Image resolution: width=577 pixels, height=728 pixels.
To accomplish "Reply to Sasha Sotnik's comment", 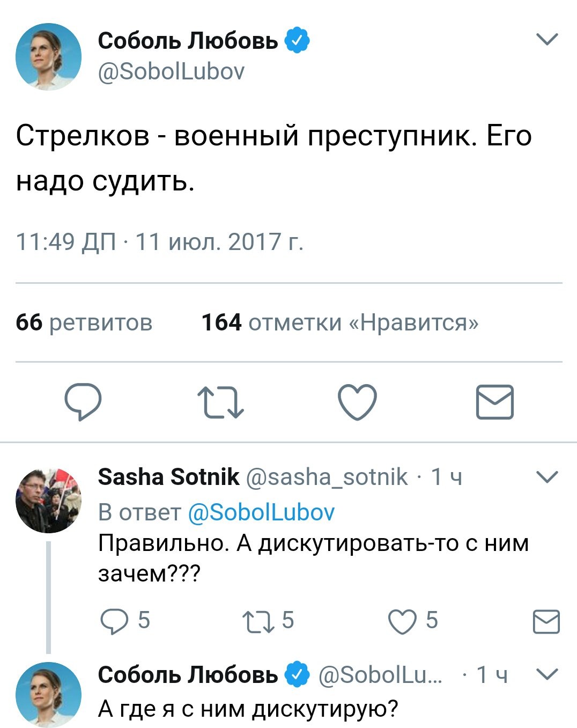I will [x=112, y=621].
